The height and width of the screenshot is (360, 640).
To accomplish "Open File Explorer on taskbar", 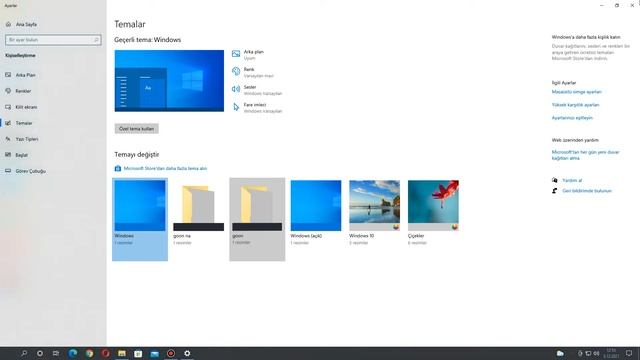I will (x=122, y=353).
